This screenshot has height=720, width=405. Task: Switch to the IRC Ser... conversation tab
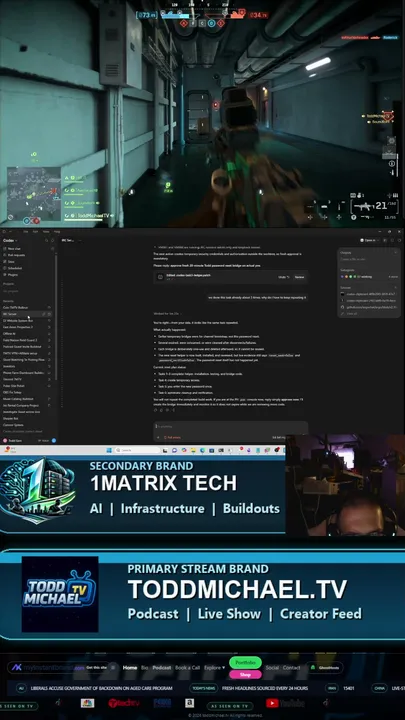pos(68,240)
